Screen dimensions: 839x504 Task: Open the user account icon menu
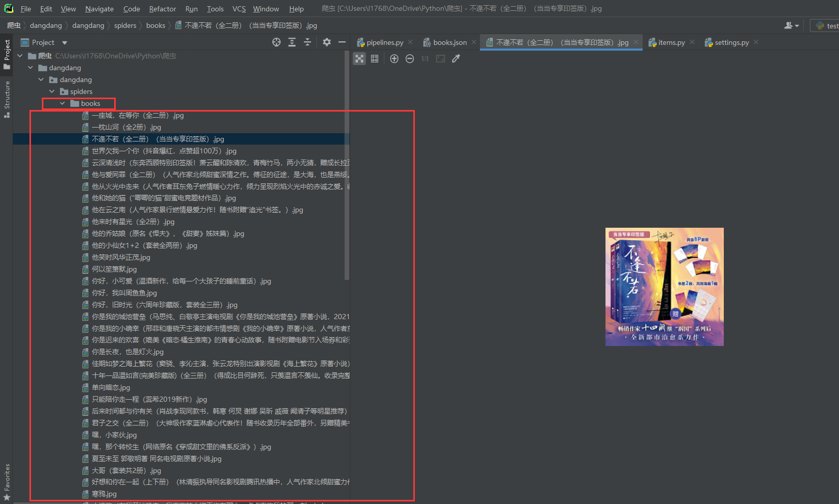click(791, 25)
